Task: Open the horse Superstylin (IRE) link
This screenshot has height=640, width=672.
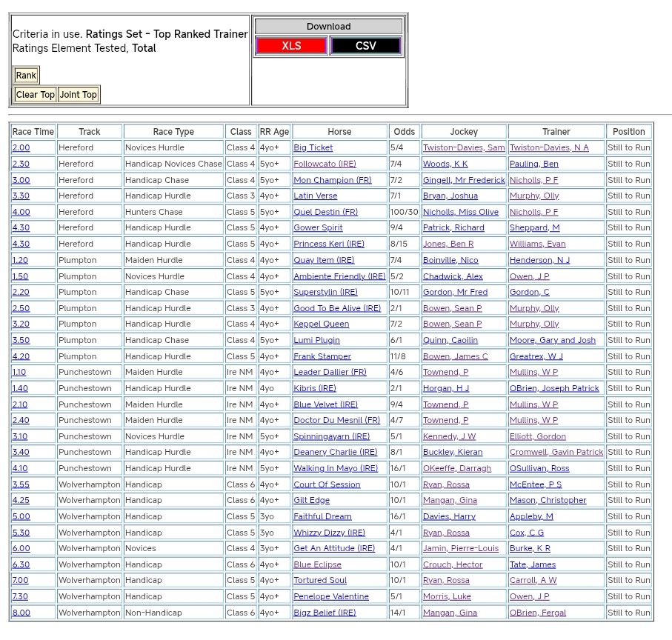Action: click(x=325, y=293)
